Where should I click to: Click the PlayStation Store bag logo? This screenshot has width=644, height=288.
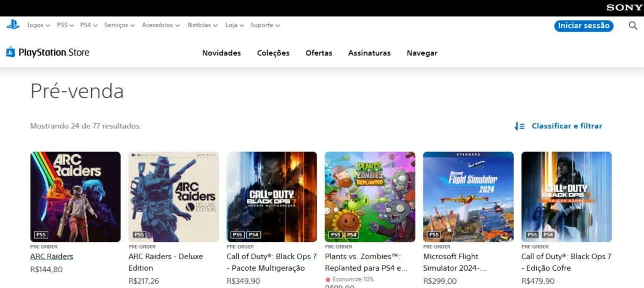pos(11,52)
